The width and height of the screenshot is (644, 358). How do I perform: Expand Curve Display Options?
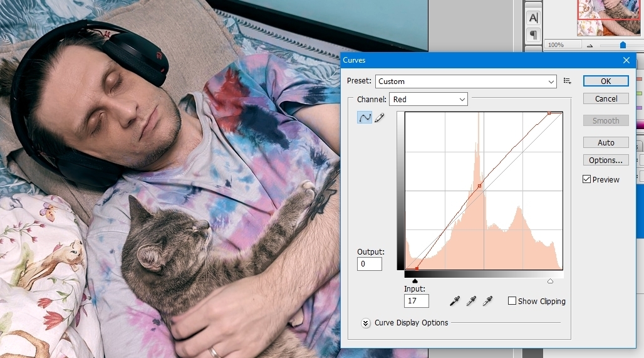365,323
